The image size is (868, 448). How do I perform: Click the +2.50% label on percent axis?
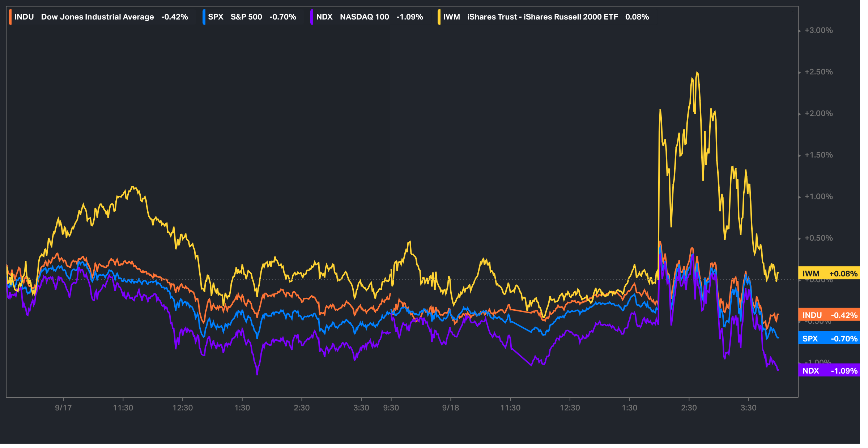[818, 72]
